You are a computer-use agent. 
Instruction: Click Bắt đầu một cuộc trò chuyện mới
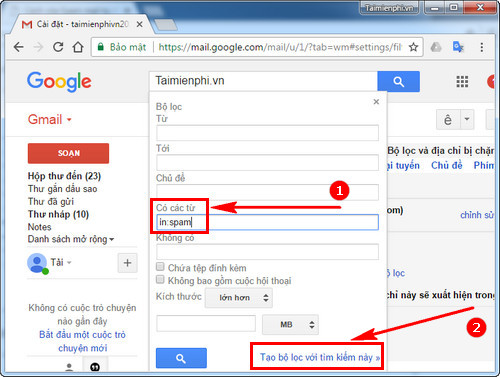(x=82, y=341)
